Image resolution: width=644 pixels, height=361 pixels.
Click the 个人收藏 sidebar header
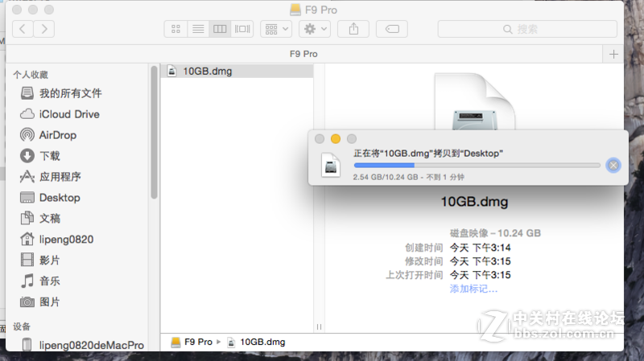[x=31, y=75]
